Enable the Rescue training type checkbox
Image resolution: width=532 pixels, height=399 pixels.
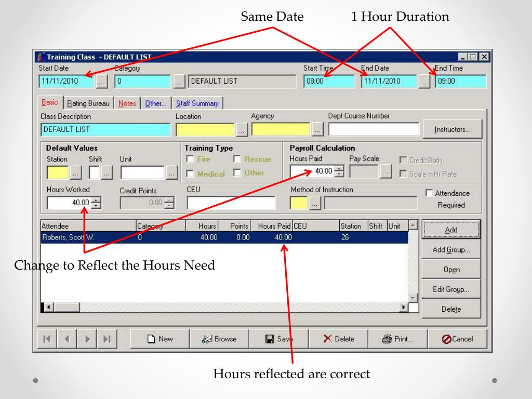tap(237, 159)
